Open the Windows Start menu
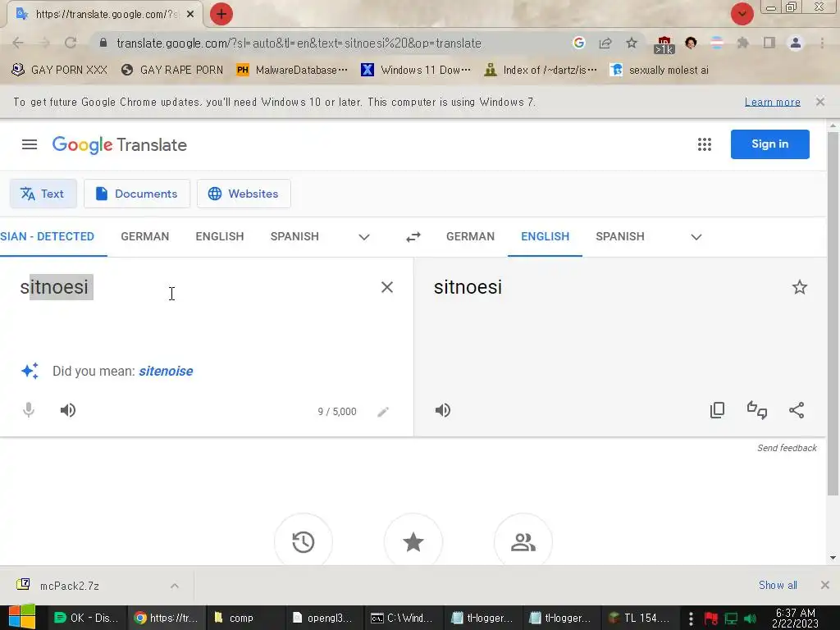The height and width of the screenshot is (630, 840). pyautogui.click(x=22, y=618)
